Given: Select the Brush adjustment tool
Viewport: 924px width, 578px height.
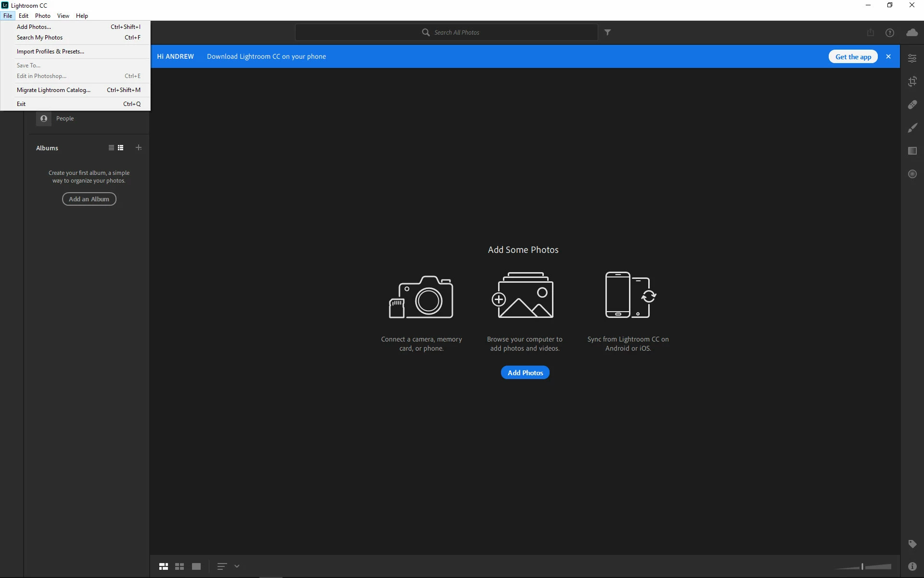Looking at the screenshot, I should click(912, 128).
